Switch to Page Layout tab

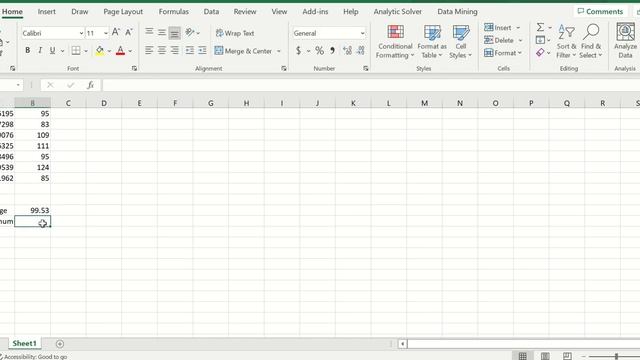pos(123,11)
